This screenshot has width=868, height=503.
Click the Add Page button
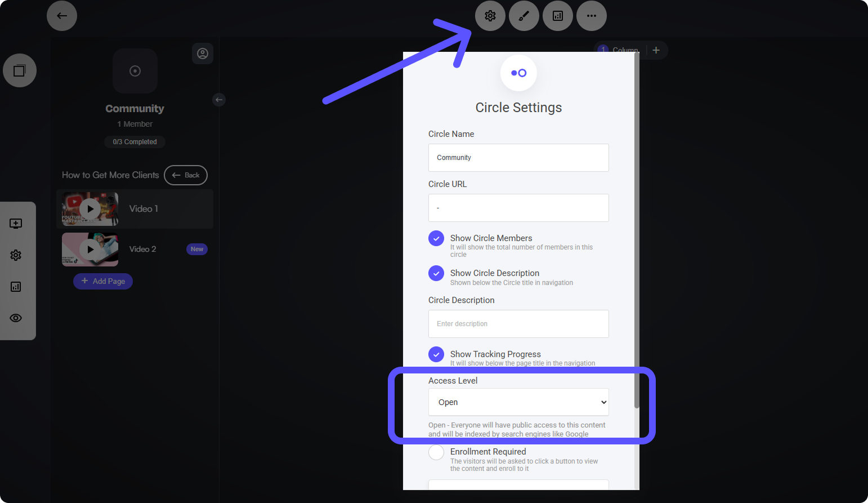(103, 281)
